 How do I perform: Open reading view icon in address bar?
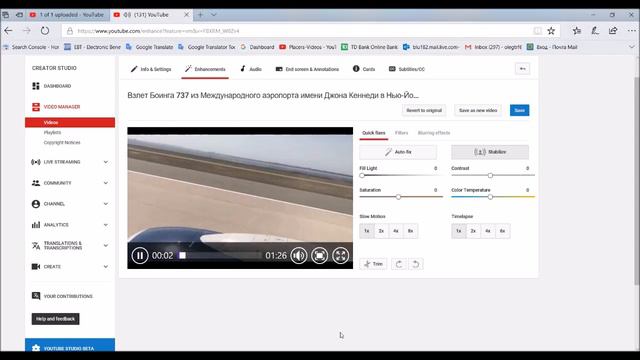tap(538, 31)
